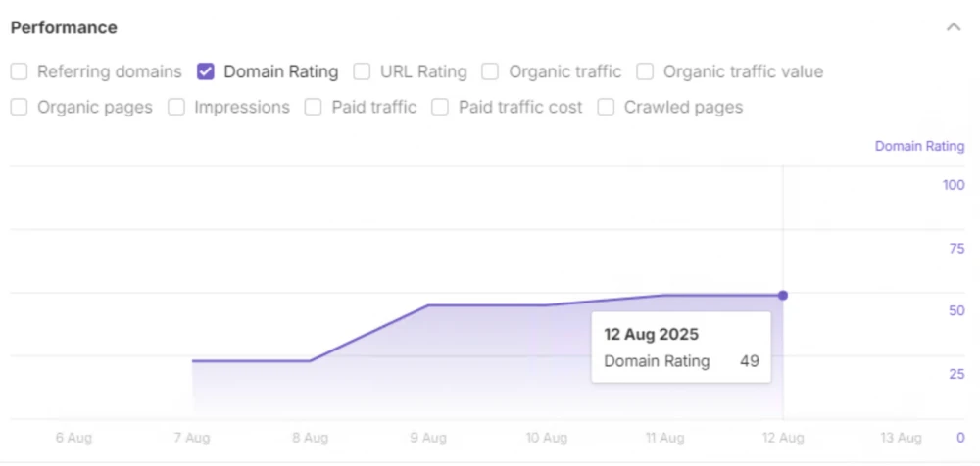Collapse the Performance section chevron
This screenshot has width=980, height=466.
(x=954, y=27)
